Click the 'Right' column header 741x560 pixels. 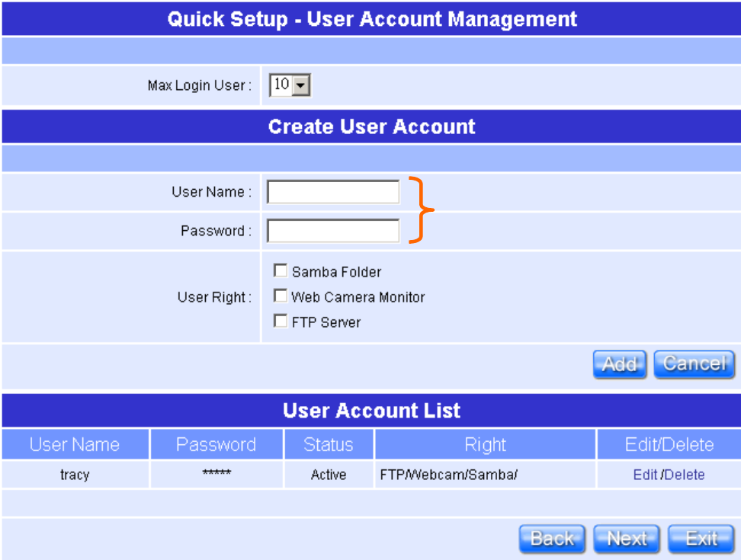point(486,444)
